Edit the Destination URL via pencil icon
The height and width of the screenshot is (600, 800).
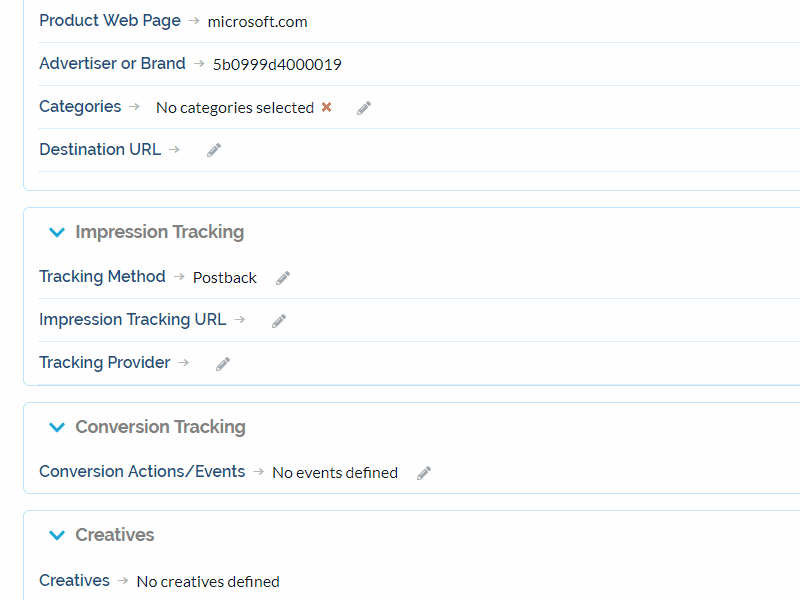click(x=212, y=150)
